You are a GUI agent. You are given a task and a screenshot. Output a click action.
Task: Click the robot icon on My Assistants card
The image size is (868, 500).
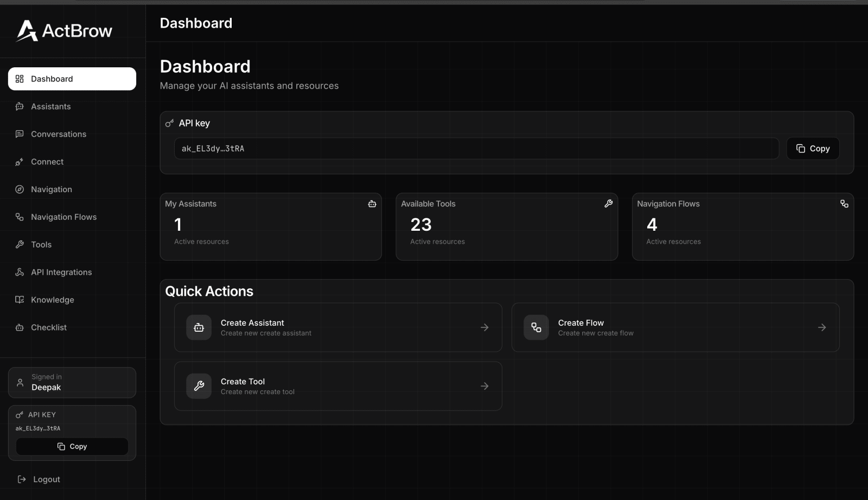(x=372, y=204)
